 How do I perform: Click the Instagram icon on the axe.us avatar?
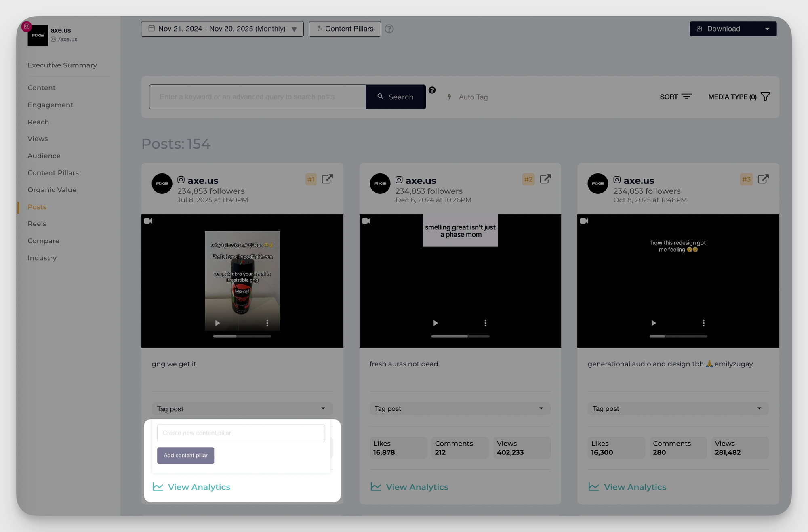coord(27,26)
